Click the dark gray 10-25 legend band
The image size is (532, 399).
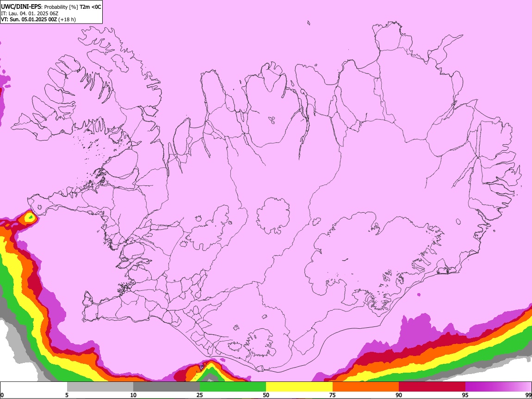coord(167,387)
